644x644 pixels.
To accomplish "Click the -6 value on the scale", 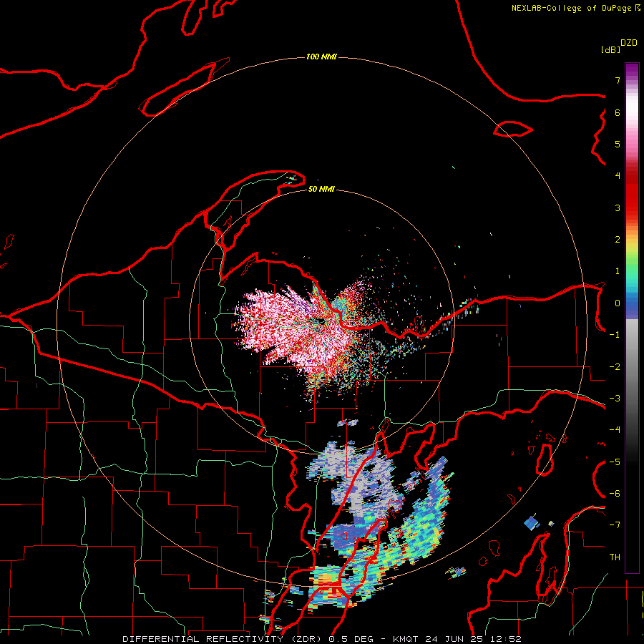I will click(615, 494).
